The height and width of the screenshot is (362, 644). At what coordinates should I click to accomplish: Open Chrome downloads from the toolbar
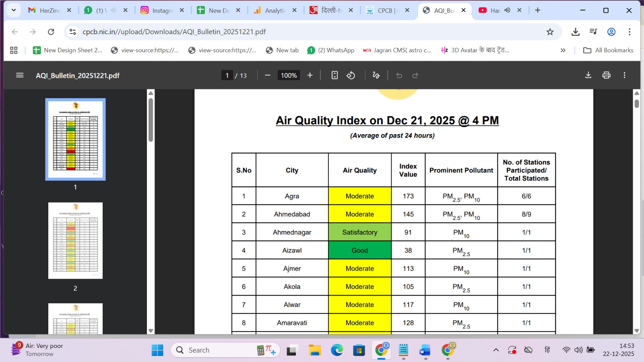click(576, 31)
